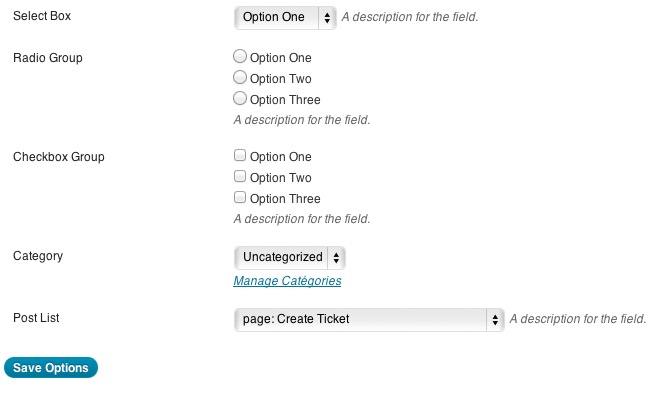Screen dimensions: 657x396
Task: Open the Select Box dropdown showing Option One
Action: click(x=285, y=18)
